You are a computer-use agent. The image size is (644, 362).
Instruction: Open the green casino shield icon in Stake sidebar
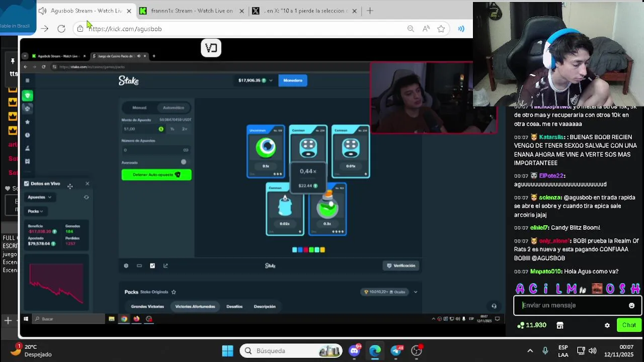(x=28, y=96)
